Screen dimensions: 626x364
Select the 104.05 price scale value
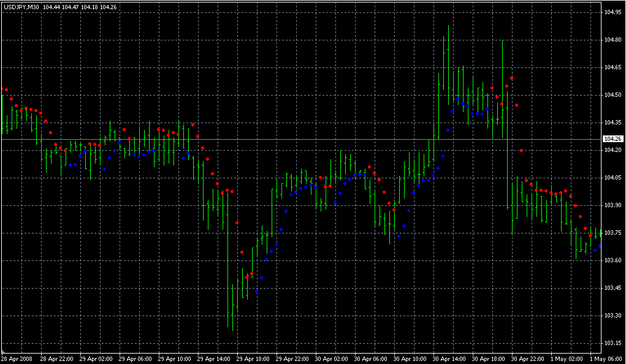point(613,178)
